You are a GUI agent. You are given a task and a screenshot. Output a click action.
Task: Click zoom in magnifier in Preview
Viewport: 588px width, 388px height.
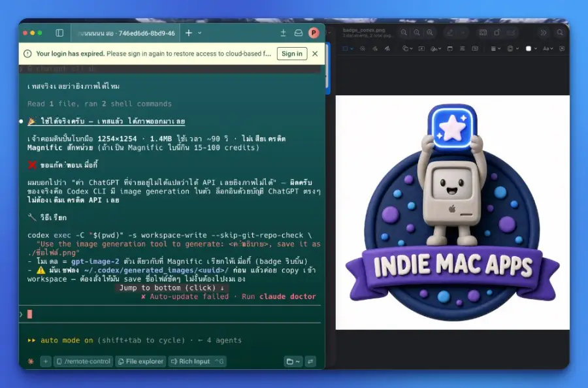(x=430, y=33)
